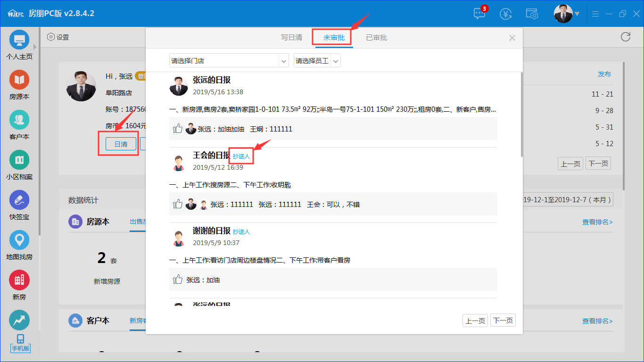Open 抄送人 link on 谢谢的日报
Screen dimensions: 644x362
pos(241,231)
